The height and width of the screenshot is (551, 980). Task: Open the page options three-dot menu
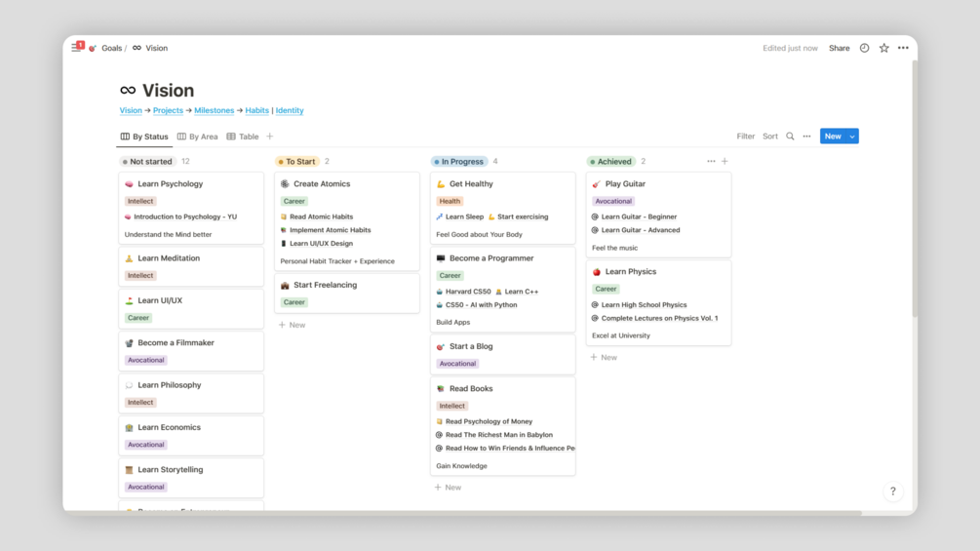click(x=903, y=48)
